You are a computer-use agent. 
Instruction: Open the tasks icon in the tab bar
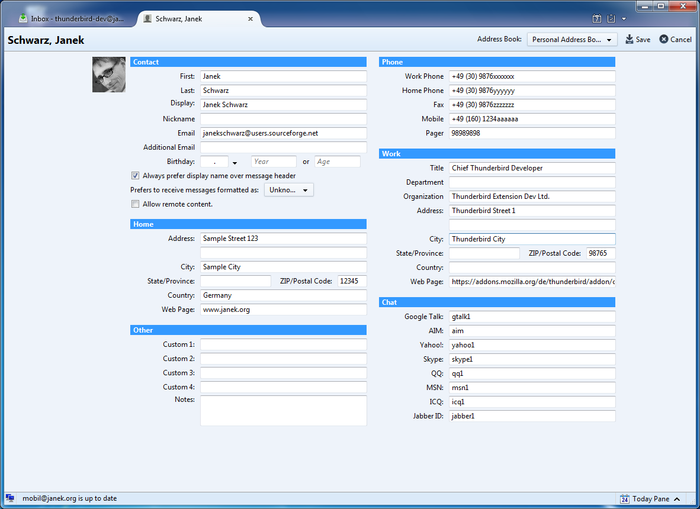tap(611, 19)
